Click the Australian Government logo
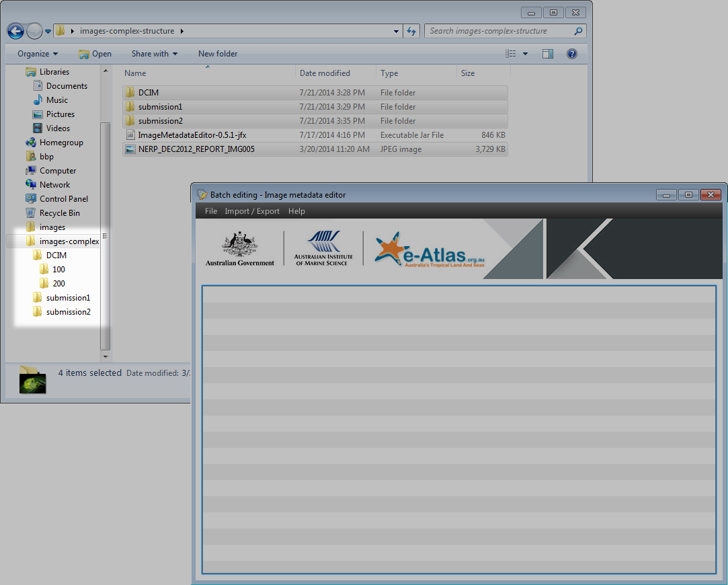This screenshot has height=585, width=728. tap(239, 249)
